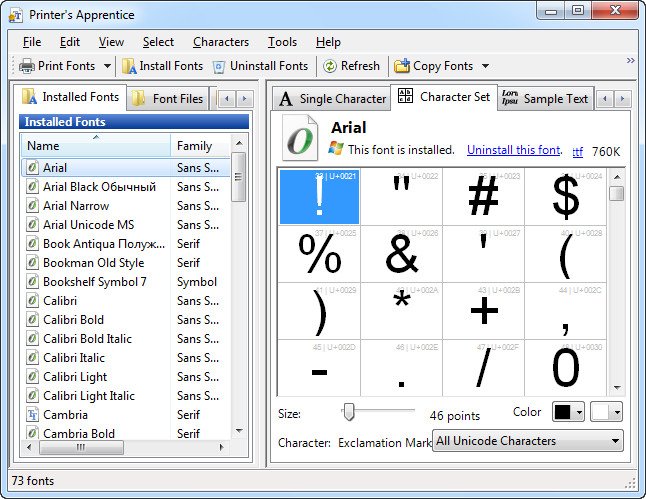
Task: Click the Installed Fonts tab folder icon
Action: (29, 96)
